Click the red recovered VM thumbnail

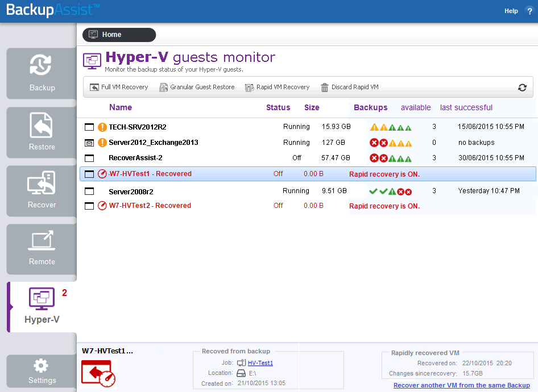click(98, 374)
